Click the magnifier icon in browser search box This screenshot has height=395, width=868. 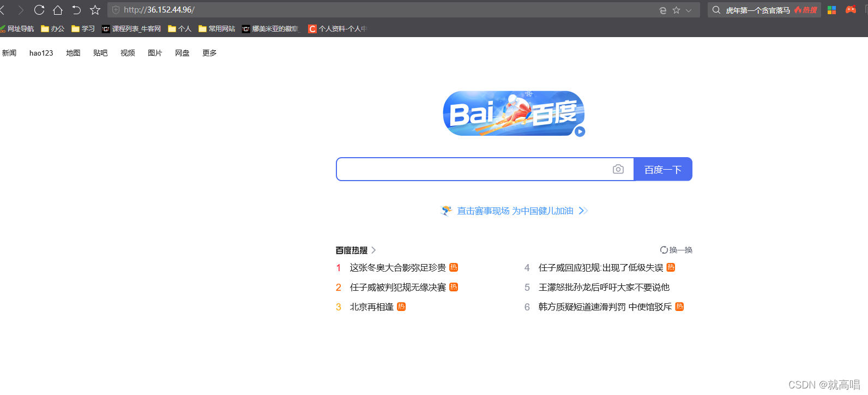(716, 10)
